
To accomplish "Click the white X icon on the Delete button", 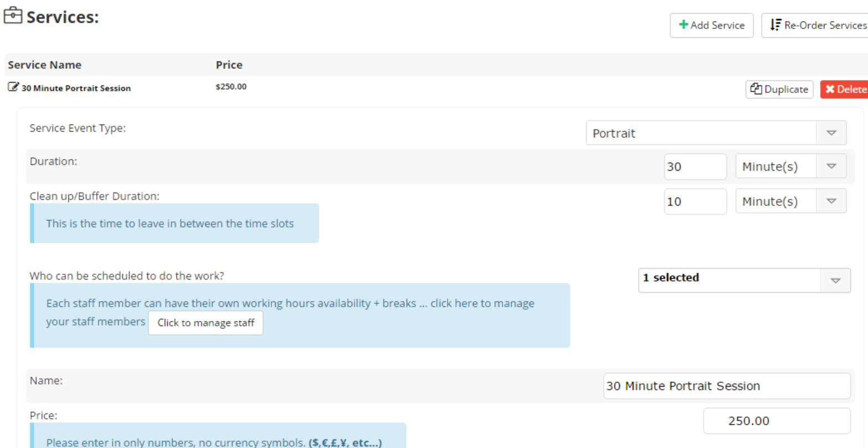I will coord(829,89).
